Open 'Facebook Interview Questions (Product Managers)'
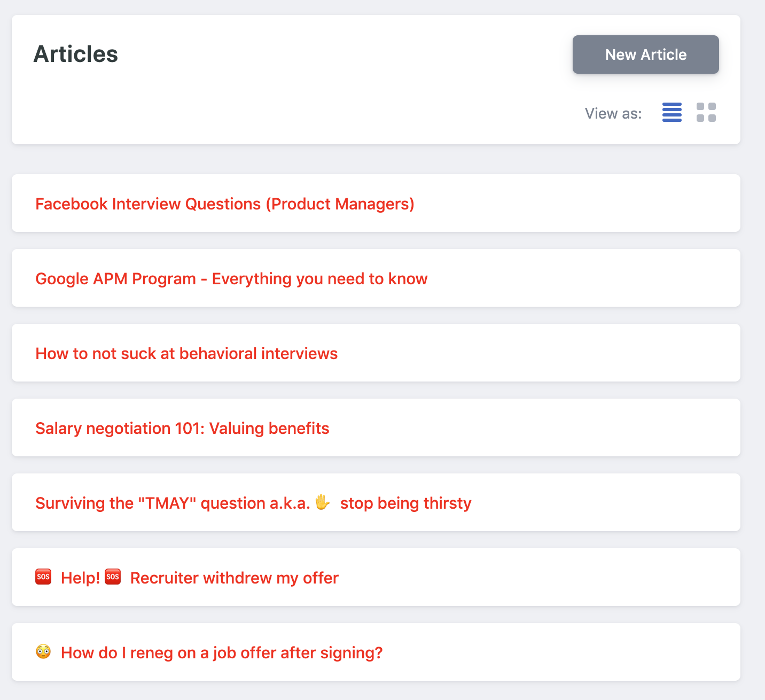This screenshot has width=765, height=700. (x=224, y=204)
